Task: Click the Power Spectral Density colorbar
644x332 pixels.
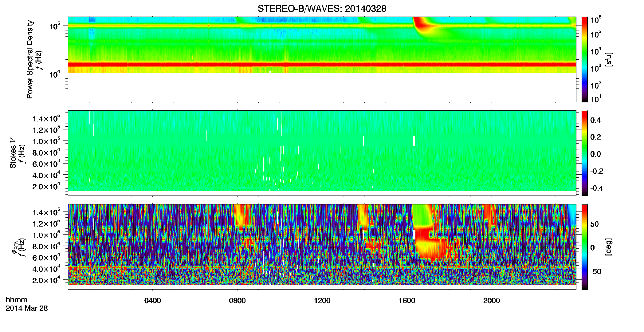Action: (584, 59)
